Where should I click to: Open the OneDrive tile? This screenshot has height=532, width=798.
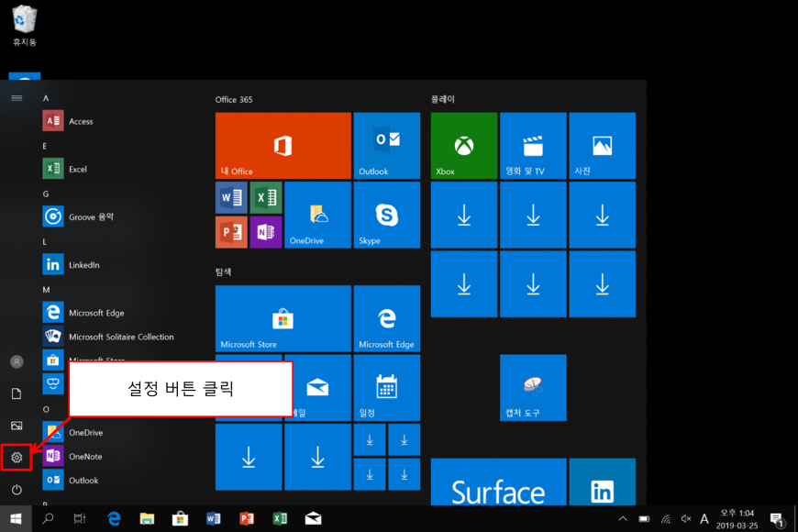pyautogui.click(x=317, y=215)
